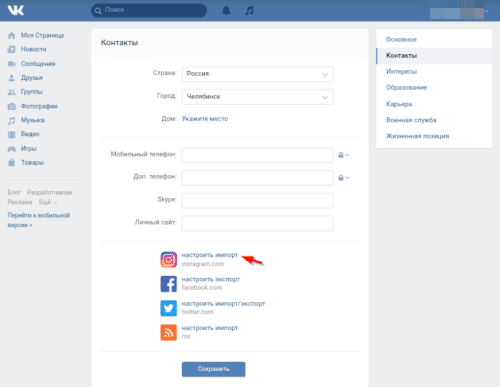Click Instagram настроить импорт link
This screenshot has width=500, height=387.
209,255
